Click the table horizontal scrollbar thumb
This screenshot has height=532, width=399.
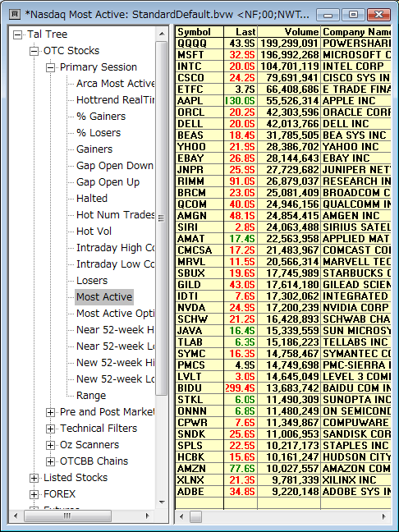click(x=195, y=516)
